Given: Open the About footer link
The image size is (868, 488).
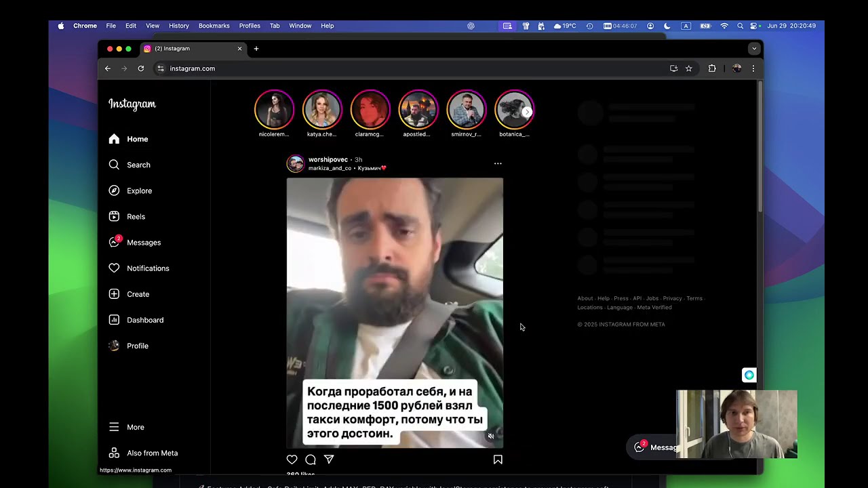Looking at the screenshot, I should (585, 298).
